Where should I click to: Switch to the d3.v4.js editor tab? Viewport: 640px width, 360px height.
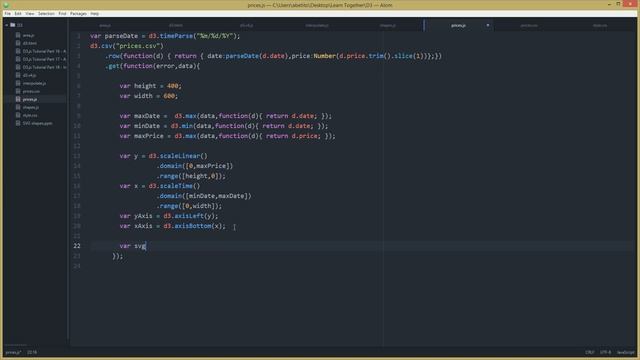(247, 25)
